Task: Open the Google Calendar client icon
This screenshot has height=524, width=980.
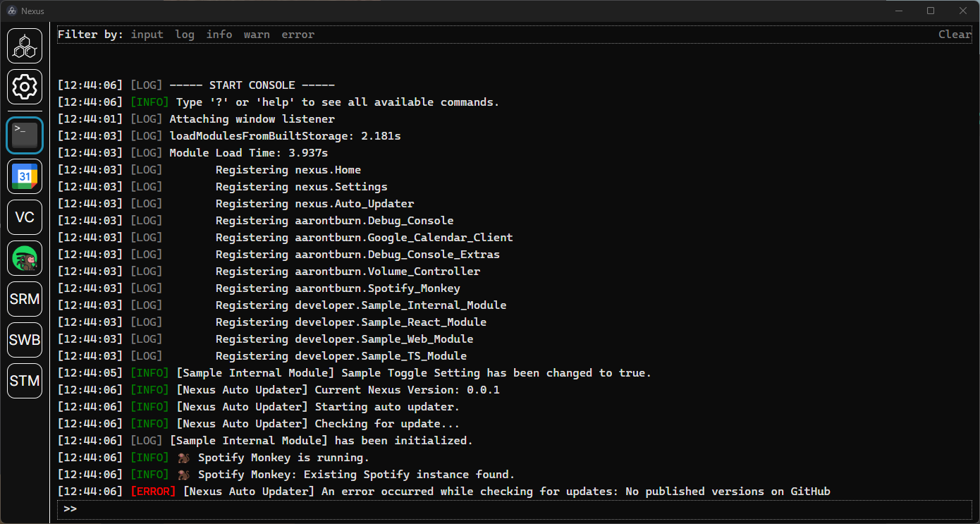Action: [x=25, y=176]
